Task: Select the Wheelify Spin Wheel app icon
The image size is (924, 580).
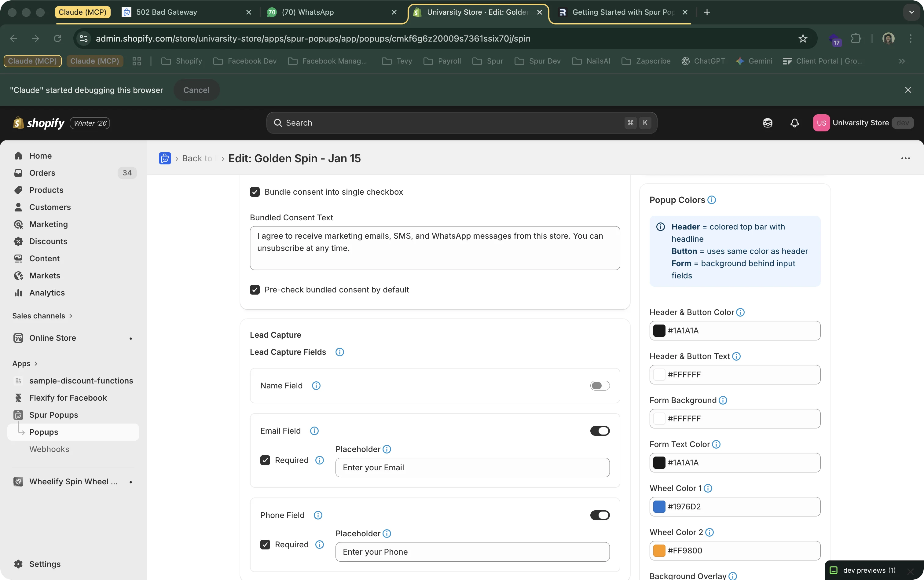Action: [x=18, y=481]
